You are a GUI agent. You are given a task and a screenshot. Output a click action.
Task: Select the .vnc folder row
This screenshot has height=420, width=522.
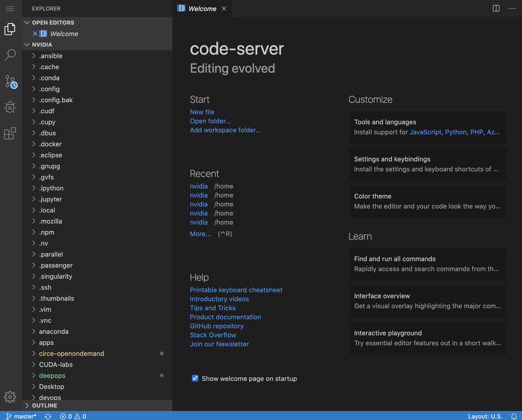click(x=97, y=320)
